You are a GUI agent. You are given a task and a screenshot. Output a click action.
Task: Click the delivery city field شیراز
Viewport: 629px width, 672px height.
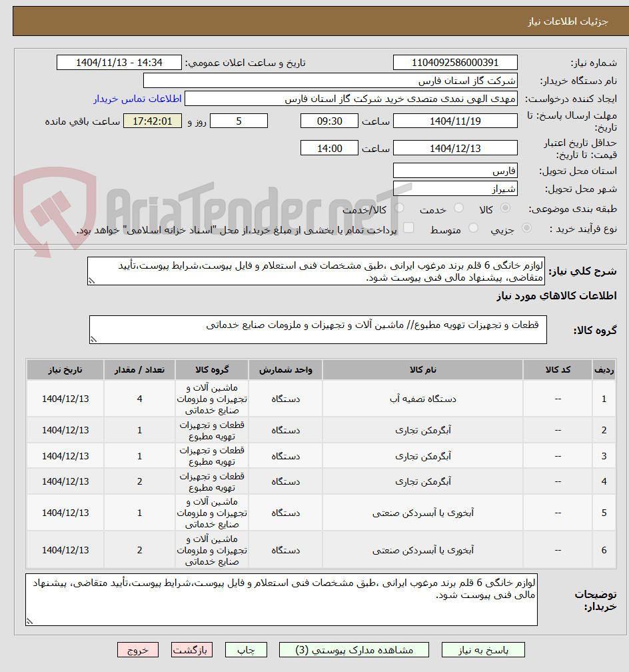[x=455, y=189]
